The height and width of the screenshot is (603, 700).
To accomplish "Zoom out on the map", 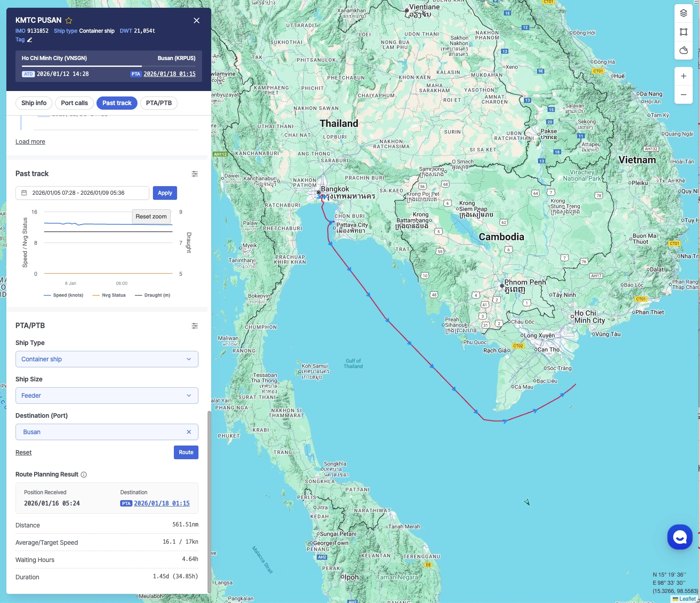I will point(684,95).
